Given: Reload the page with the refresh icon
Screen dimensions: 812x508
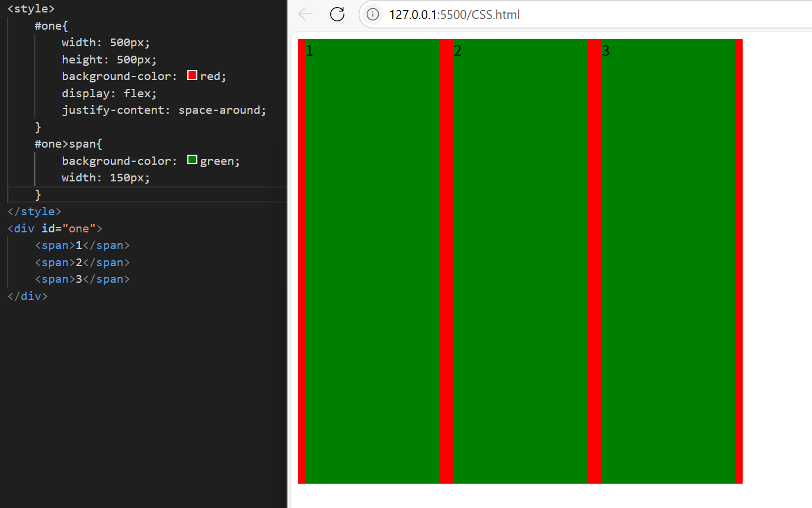Looking at the screenshot, I should (337, 14).
